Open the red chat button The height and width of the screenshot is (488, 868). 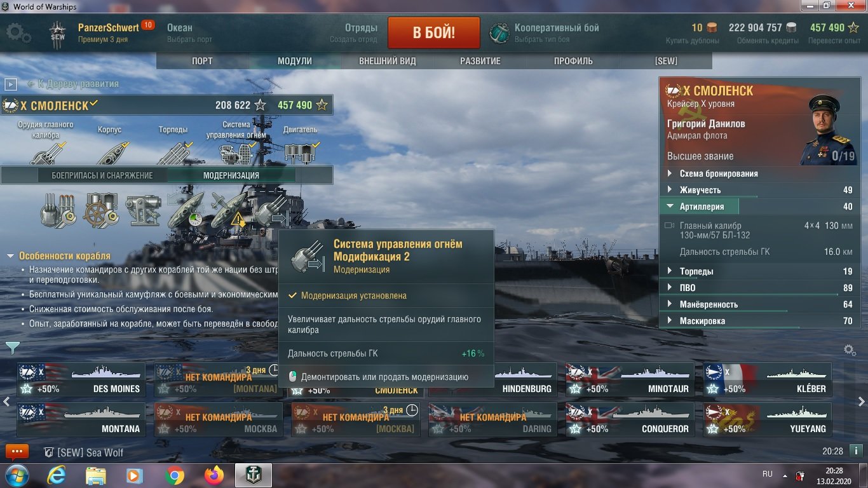coord(17,452)
